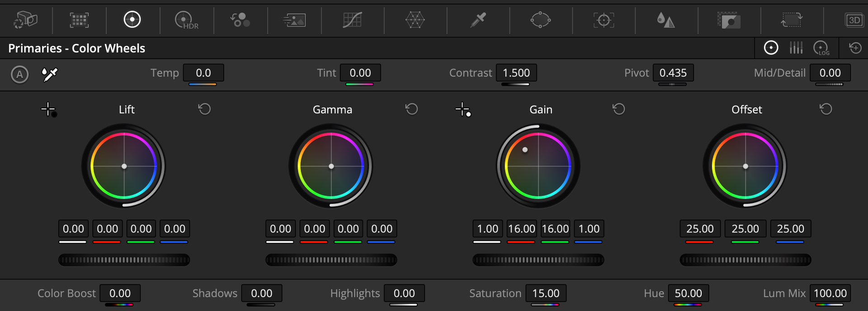Click the Lift luminance value field

tap(73, 229)
